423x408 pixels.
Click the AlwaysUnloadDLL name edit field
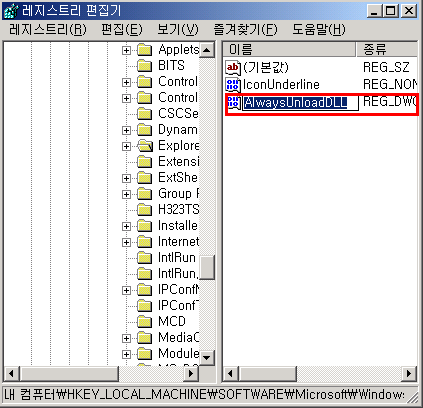click(300, 103)
